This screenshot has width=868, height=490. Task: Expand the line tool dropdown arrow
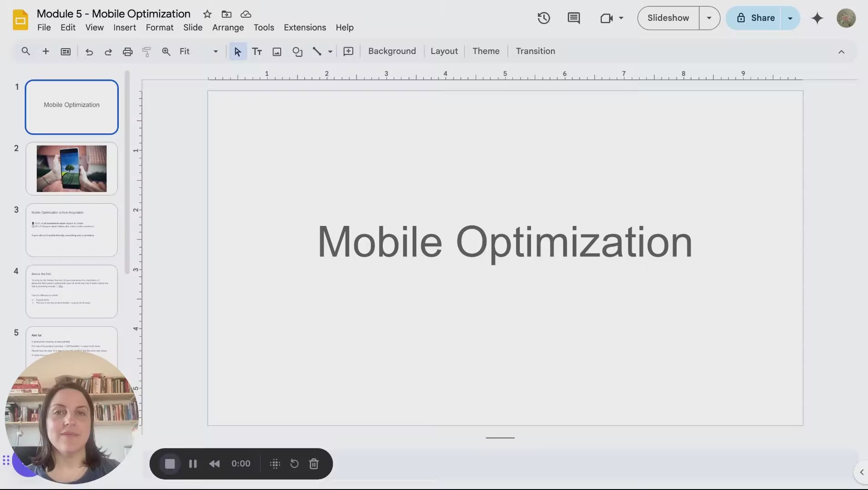330,52
